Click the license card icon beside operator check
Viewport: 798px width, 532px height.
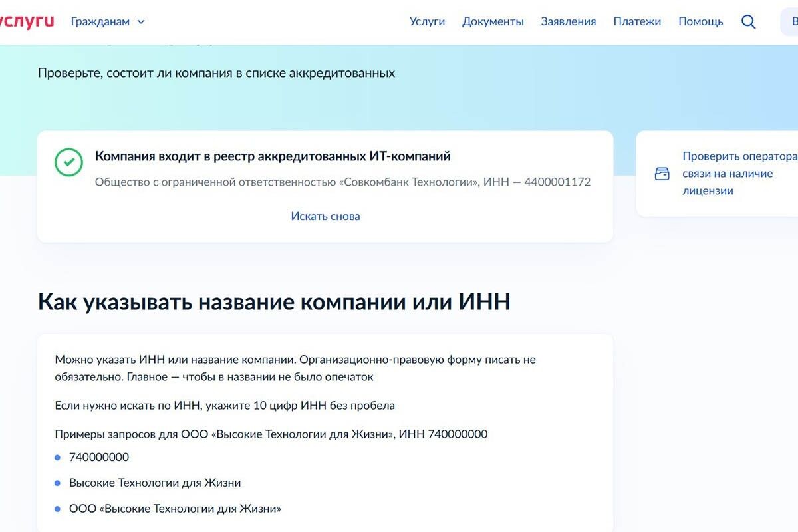[x=662, y=173]
